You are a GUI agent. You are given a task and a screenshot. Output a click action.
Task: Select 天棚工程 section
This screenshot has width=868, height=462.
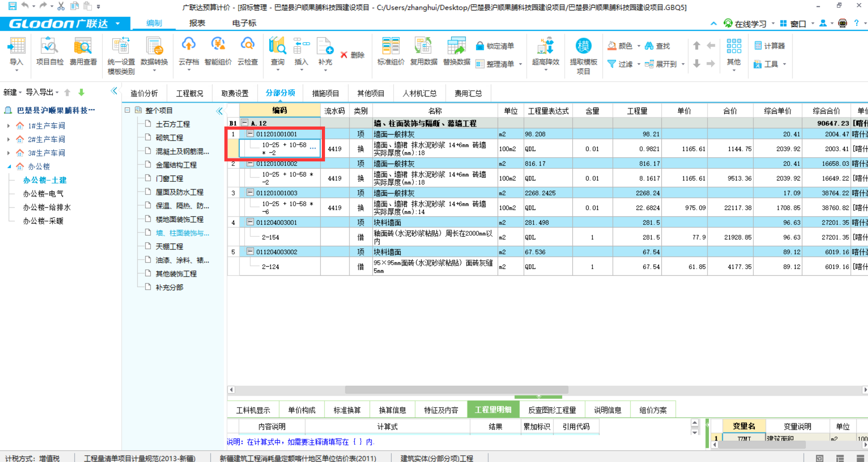point(169,246)
